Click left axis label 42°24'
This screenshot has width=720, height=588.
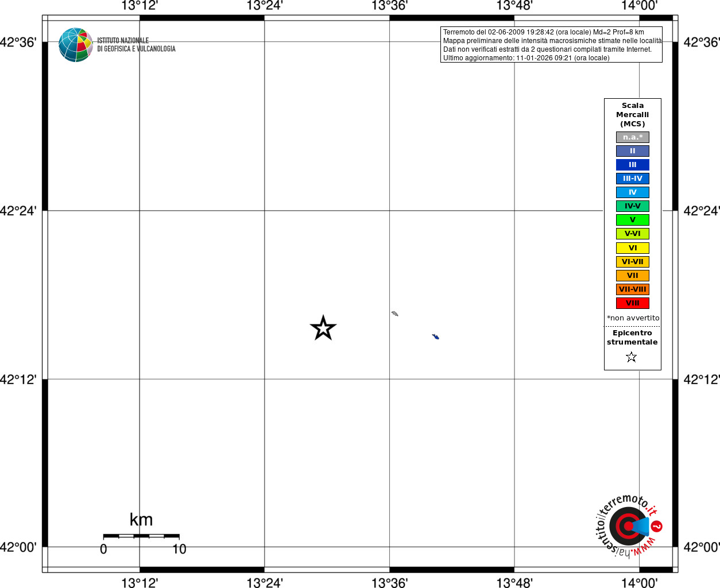click(x=18, y=211)
